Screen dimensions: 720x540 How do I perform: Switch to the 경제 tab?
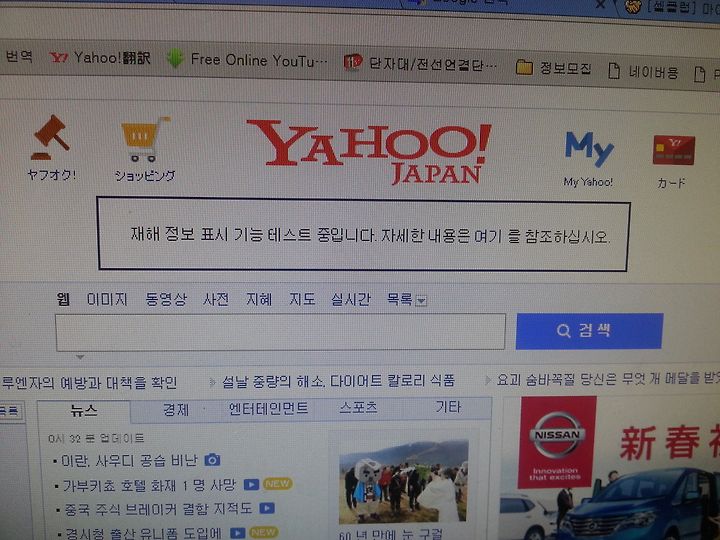pos(176,409)
